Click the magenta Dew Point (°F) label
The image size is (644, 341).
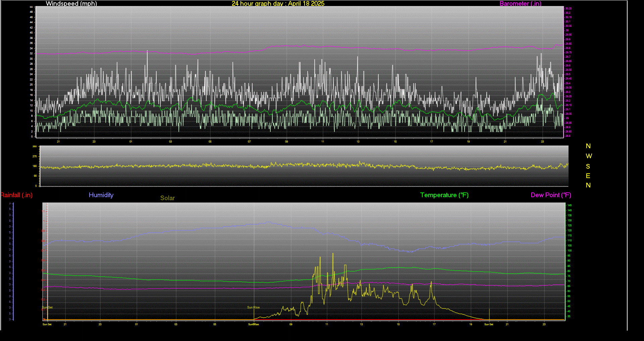(x=551, y=195)
